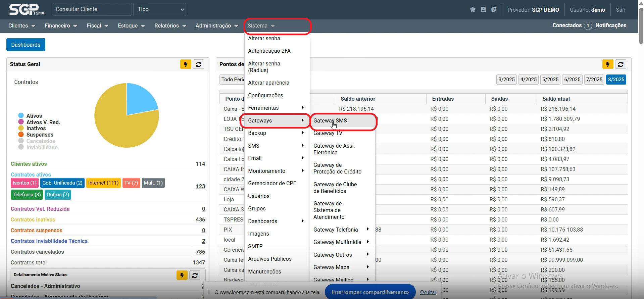Image resolution: width=644 pixels, height=299 pixels.
Task: Toggle Ativos legend item in pie chart
Action: [34, 116]
